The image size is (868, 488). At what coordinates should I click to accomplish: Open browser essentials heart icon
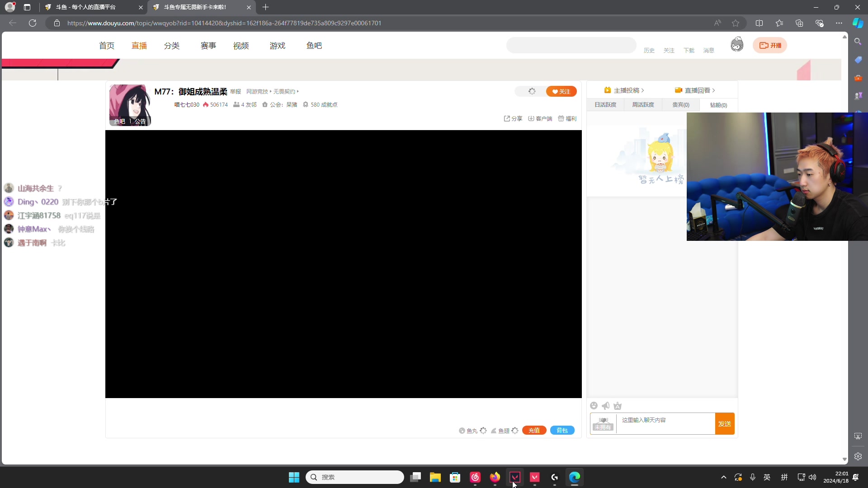point(819,23)
